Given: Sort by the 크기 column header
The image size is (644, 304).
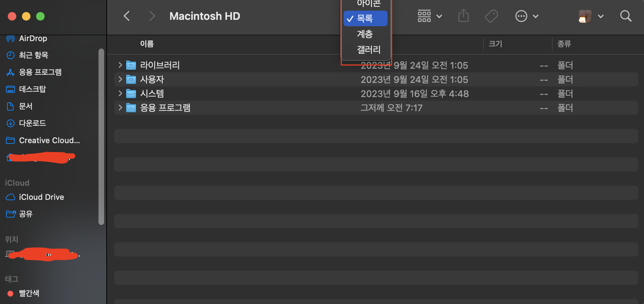Looking at the screenshot, I should (495, 44).
